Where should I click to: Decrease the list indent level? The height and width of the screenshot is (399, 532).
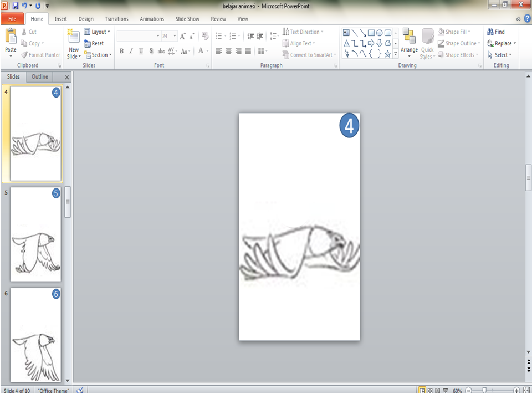[x=250, y=35]
